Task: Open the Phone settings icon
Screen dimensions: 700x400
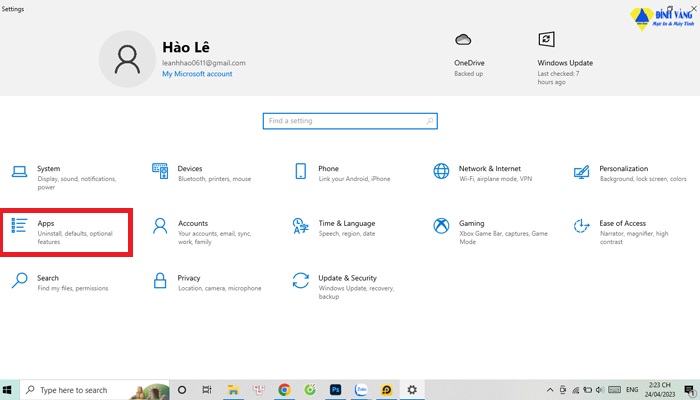Action: (300, 171)
